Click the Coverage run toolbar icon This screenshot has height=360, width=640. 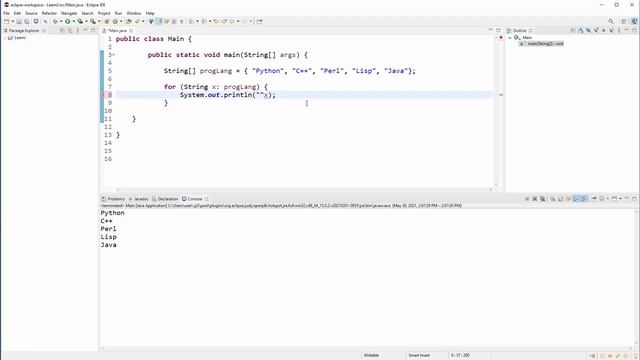(x=80, y=21)
